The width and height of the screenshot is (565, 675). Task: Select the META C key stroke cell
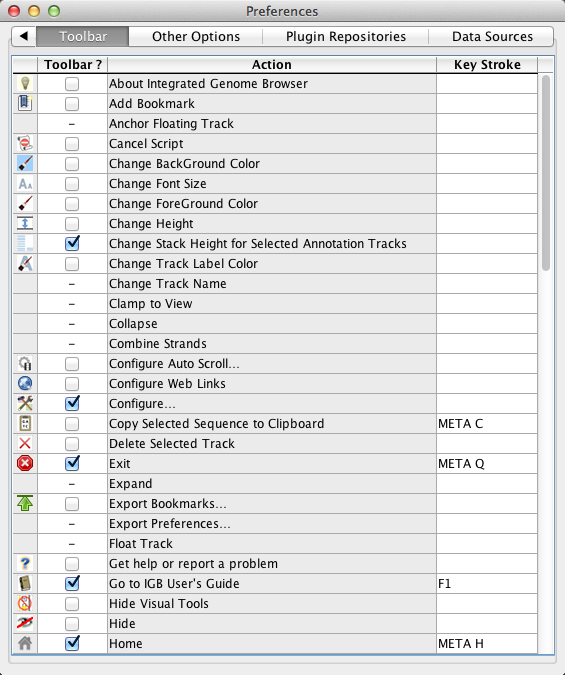pos(487,424)
